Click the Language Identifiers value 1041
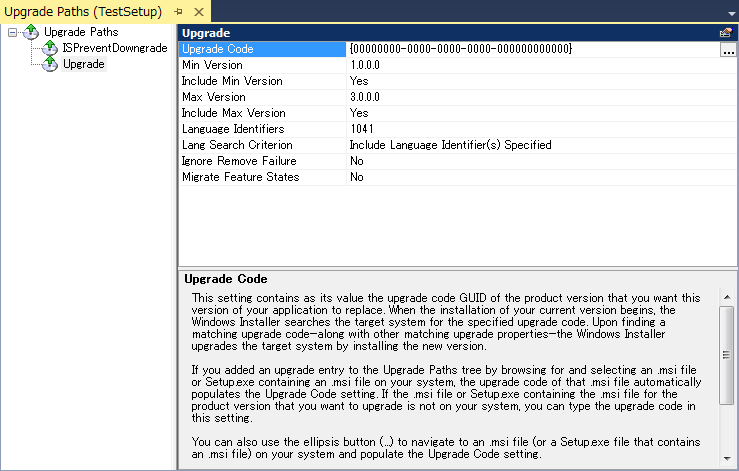Image resolution: width=739 pixels, height=471 pixels. (361, 129)
